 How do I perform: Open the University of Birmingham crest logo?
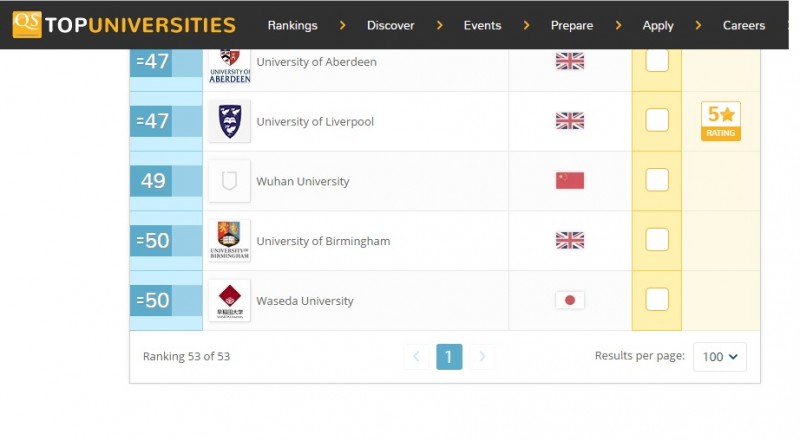pyautogui.click(x=230, y=240)
